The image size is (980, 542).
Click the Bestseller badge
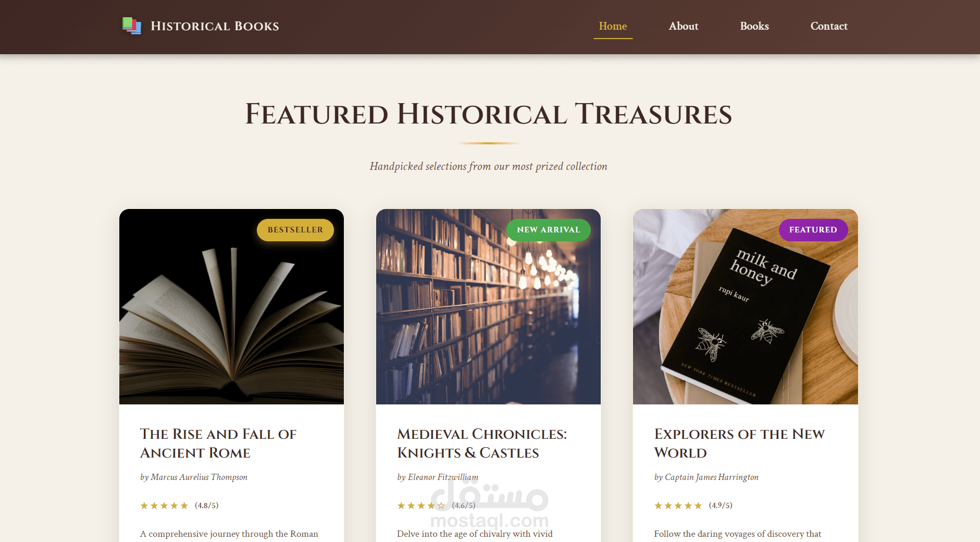pyautogui.click(x=295, y=230)
